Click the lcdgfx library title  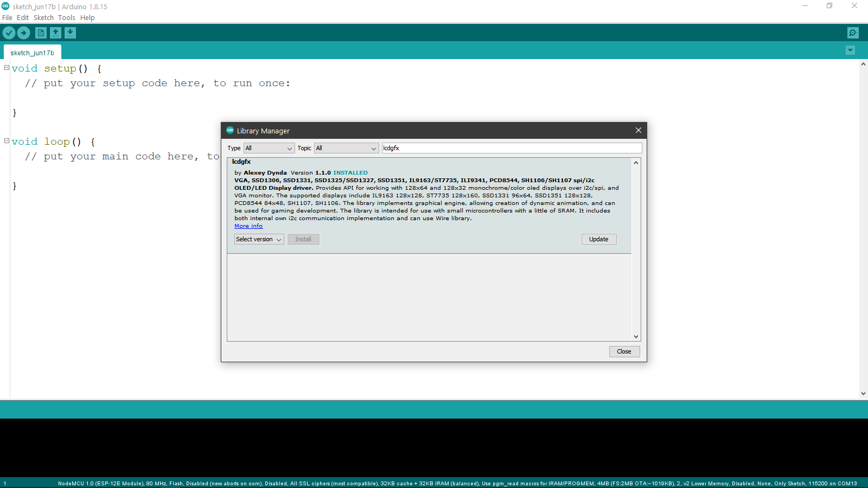(241, 162)
